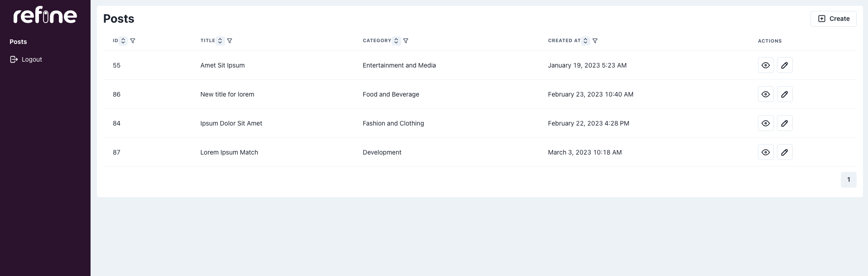Select the 'Amet Sit Ipsum' title cell
This screenshot has height=276, width=868.
click(x=222, y=65)
